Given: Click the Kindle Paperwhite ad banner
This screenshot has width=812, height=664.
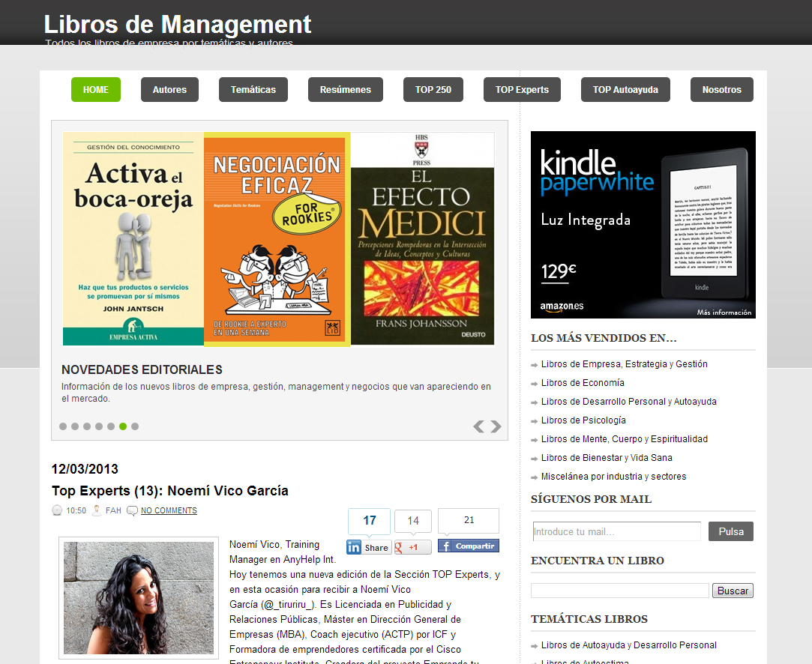Looking at the screenshot, I should (x=643, y=225).
